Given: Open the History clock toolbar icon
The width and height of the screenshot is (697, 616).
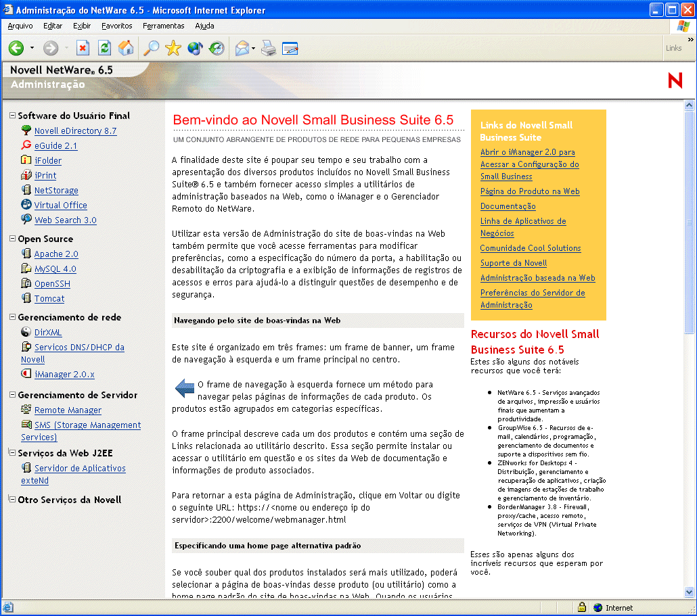Looking at the screenshot, I should 217,48.
